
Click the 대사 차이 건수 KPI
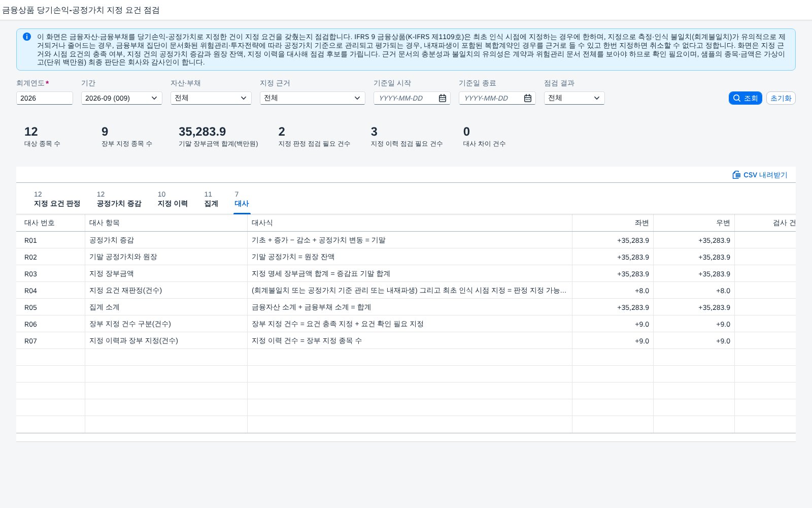click(x=484, y=137)
